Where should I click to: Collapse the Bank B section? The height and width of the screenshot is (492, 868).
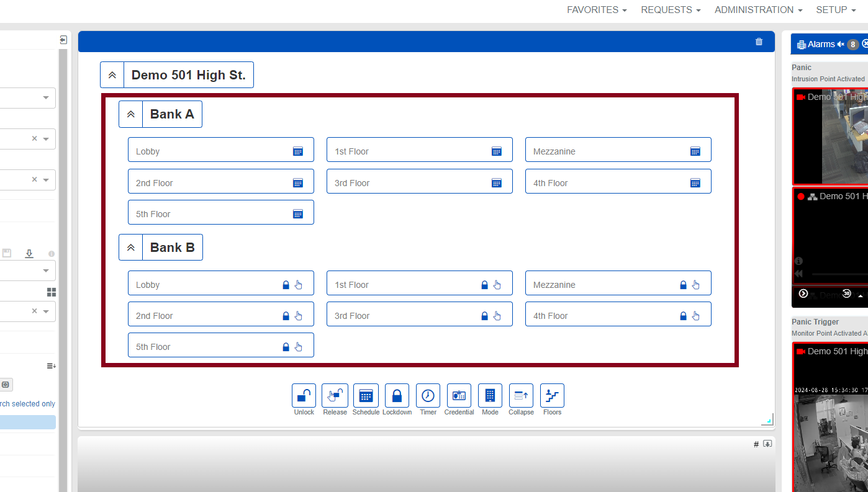click(131, 248)
